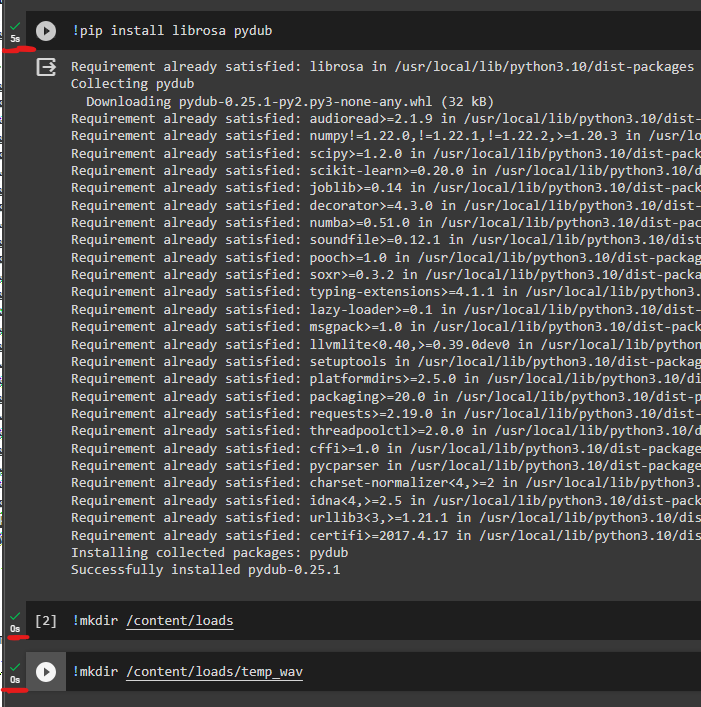Click the 'charset-normalizer<4,>=2' requirement line
The image size is (701, 707).
pos(386,483)
